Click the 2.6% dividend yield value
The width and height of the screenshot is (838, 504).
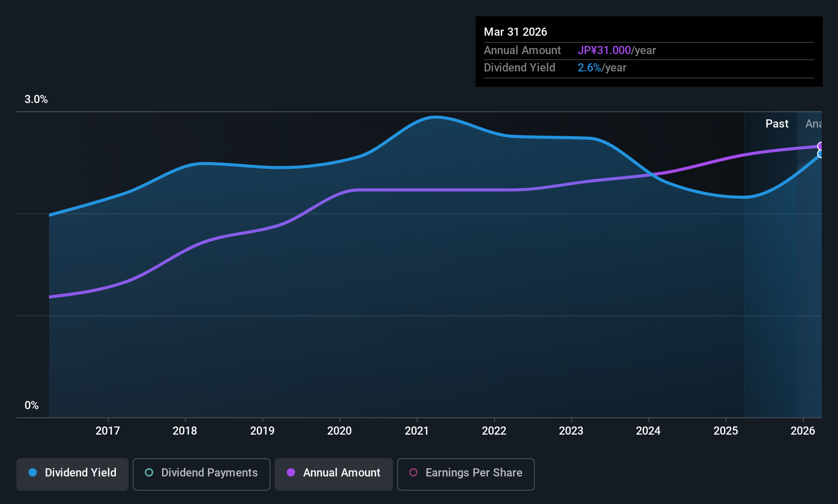(589, 68)
